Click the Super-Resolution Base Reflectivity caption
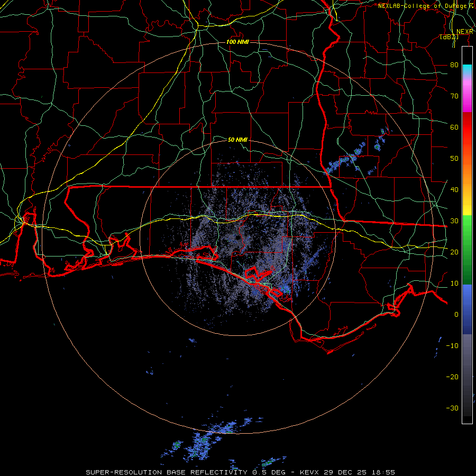This screenshot has width=476, height=476. pyautogui.click(x=241, y=472)
